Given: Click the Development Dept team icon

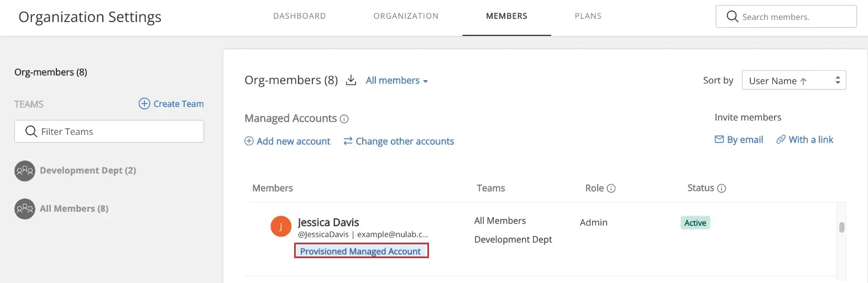Looking at the screenshot, I should [x=25, y=171].
